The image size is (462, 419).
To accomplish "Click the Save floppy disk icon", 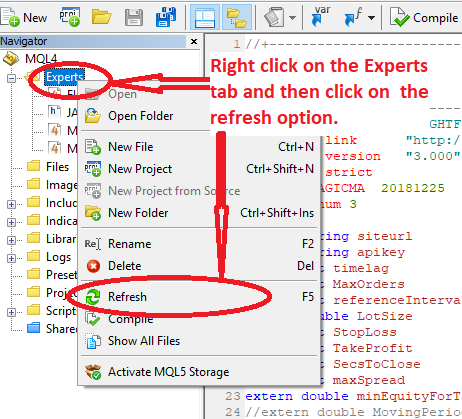I will (x=134, y=17).
